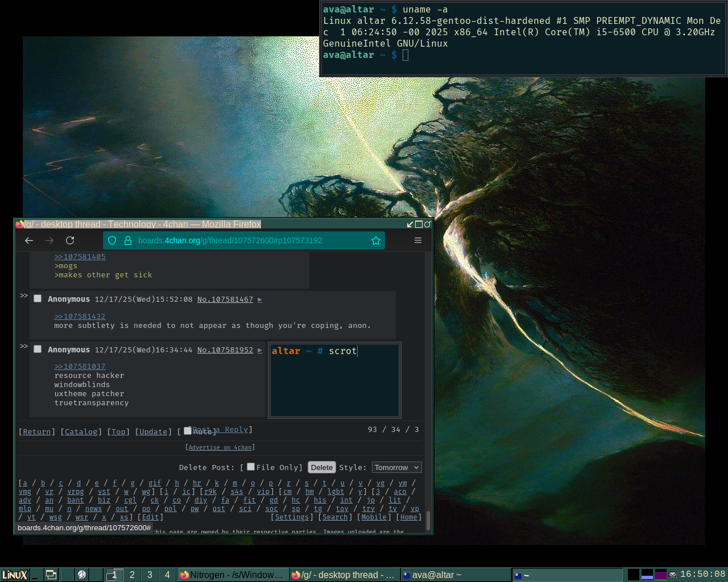
Task: Open the LINUX start menu on taskbar
Action: (15, 575)
